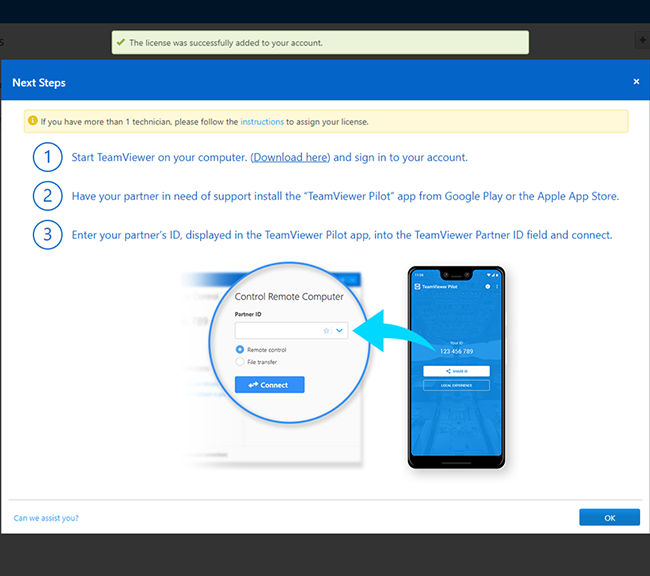
Task: Close the Next Steps dialog
Action: (636, 82)
